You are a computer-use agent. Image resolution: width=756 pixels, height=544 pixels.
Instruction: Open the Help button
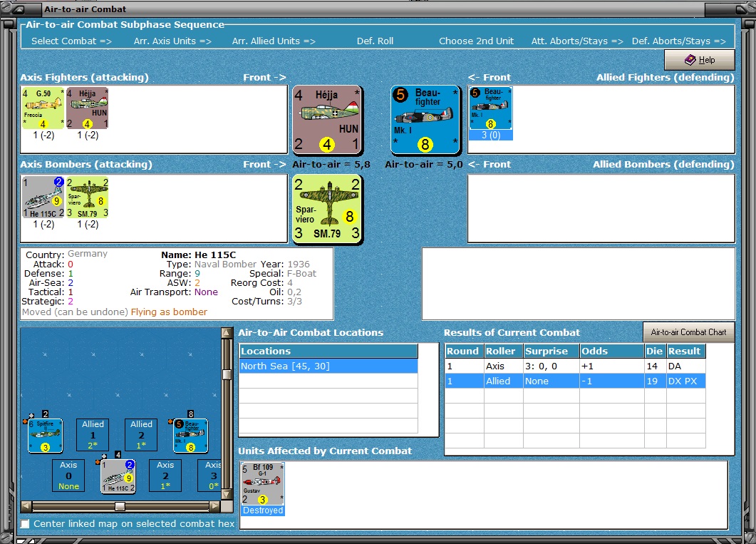click(700, 60)
